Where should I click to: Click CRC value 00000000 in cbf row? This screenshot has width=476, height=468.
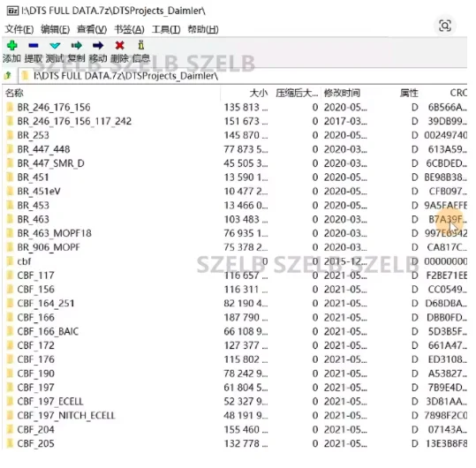tap(446, 261)
